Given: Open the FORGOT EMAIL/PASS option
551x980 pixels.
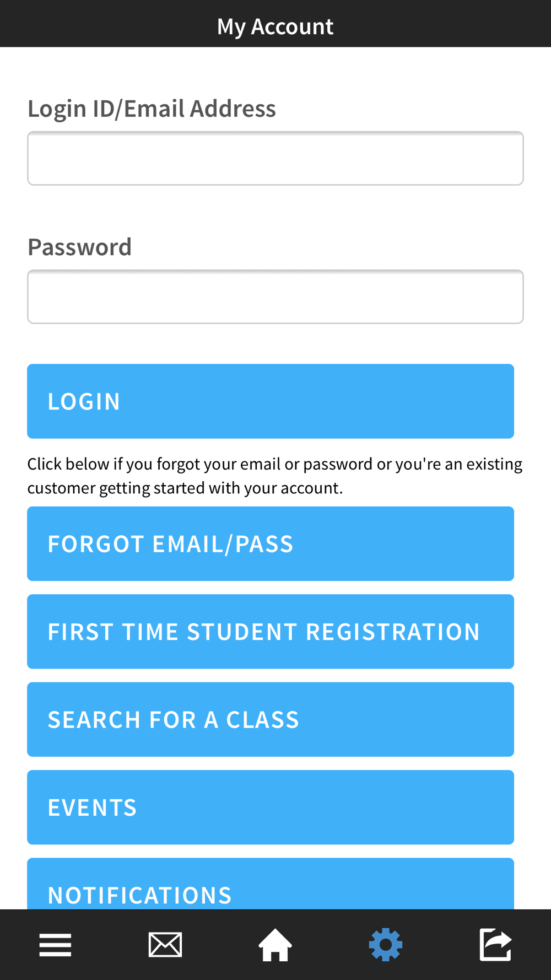Looking at the screenshot, I should 271,543.
